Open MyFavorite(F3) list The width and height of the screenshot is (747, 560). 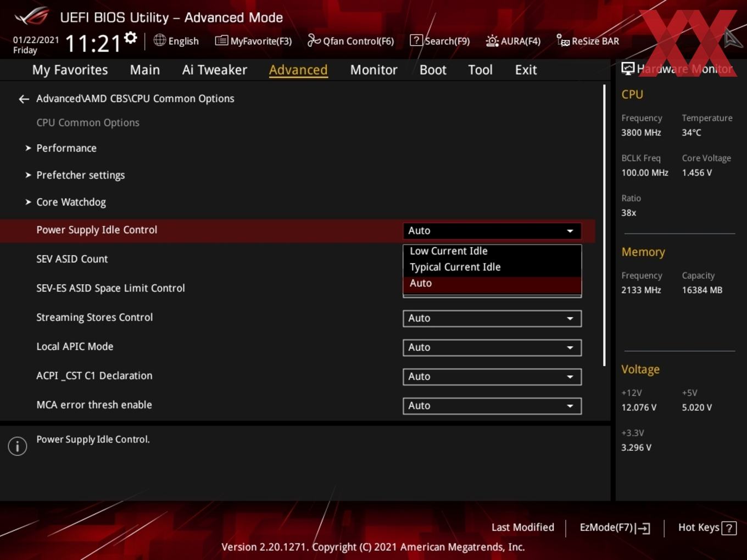point(253,41)
